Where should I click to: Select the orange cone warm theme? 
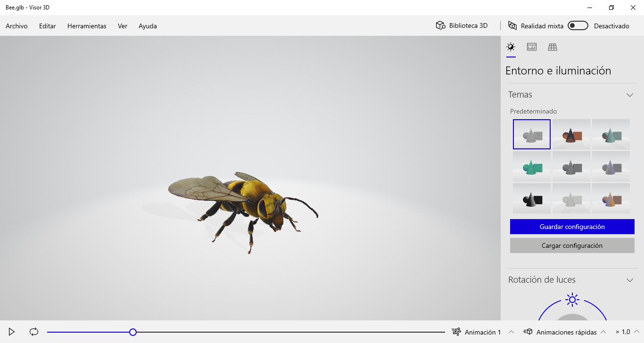point(611,198)
